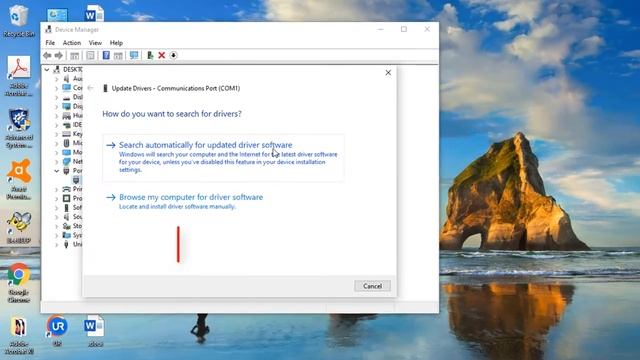Open the Avast orange desktop icon
640x360 pixels.
[19, 179]
